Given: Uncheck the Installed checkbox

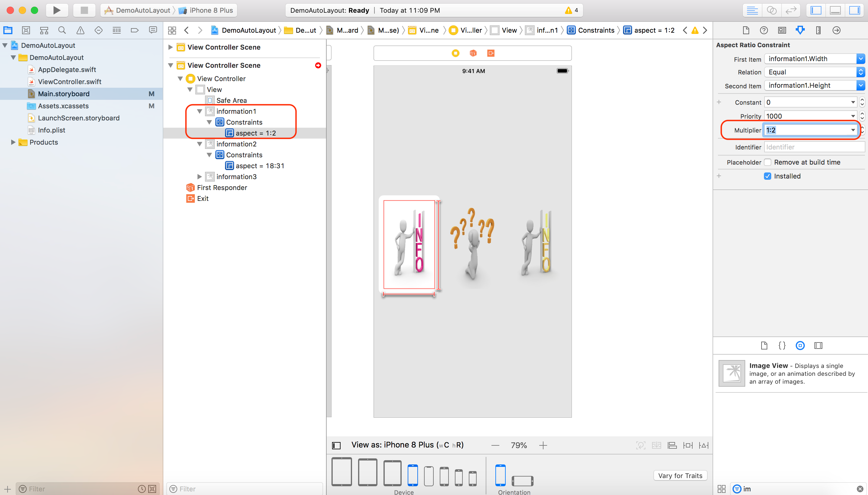Looking at the screenshot, I should tap(768, 176).
